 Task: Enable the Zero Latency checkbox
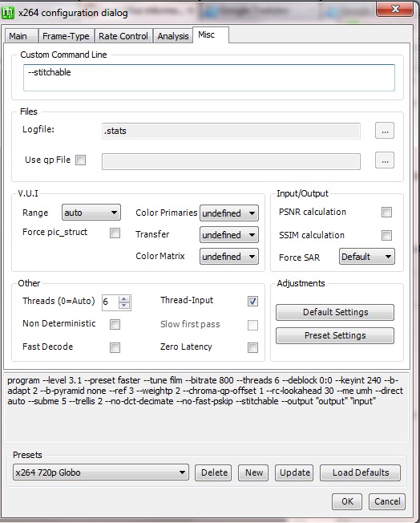(252, 348)
